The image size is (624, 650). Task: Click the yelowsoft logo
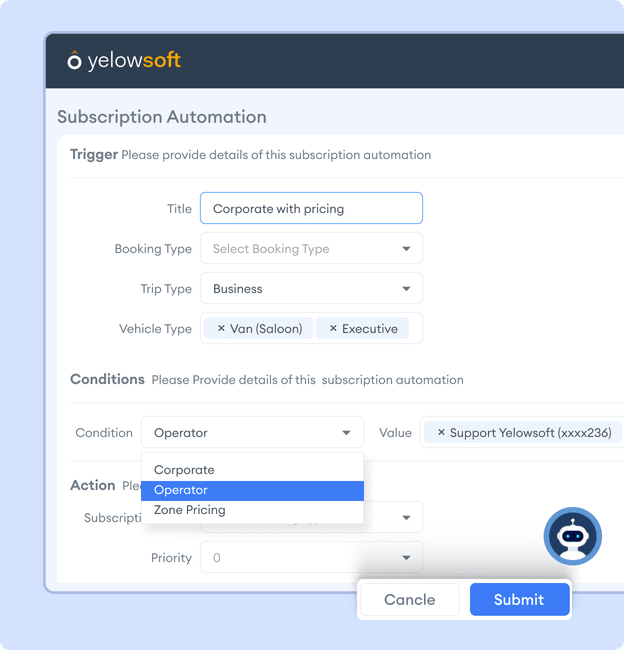[x=124, y=61]
